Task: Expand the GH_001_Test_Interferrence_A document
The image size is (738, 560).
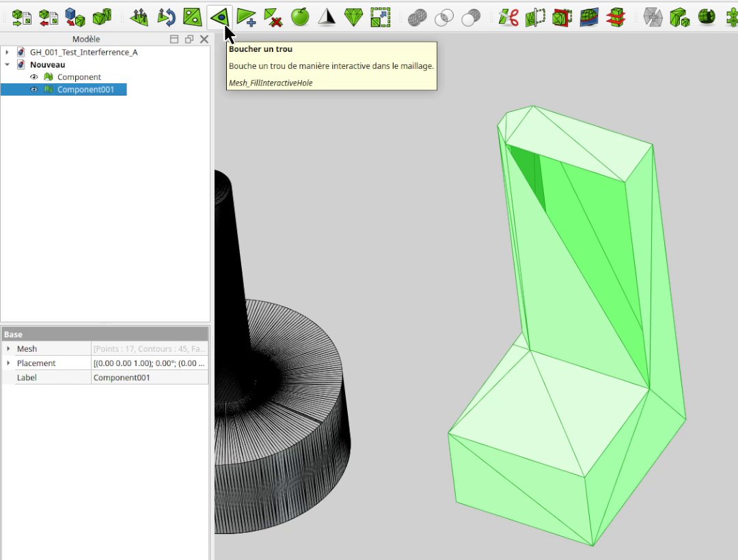Action: [7, 52]
